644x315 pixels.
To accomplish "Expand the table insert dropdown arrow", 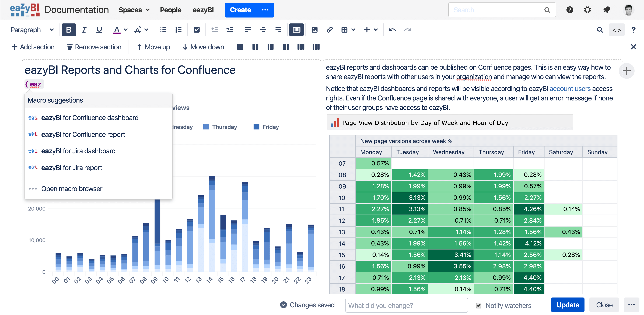I will tap(353, 30).
